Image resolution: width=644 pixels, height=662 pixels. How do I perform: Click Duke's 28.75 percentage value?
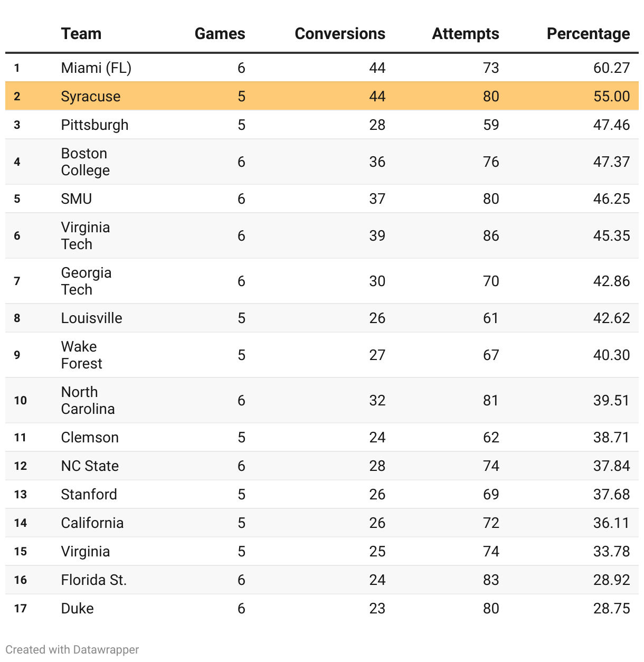click(x=611, y=608)
